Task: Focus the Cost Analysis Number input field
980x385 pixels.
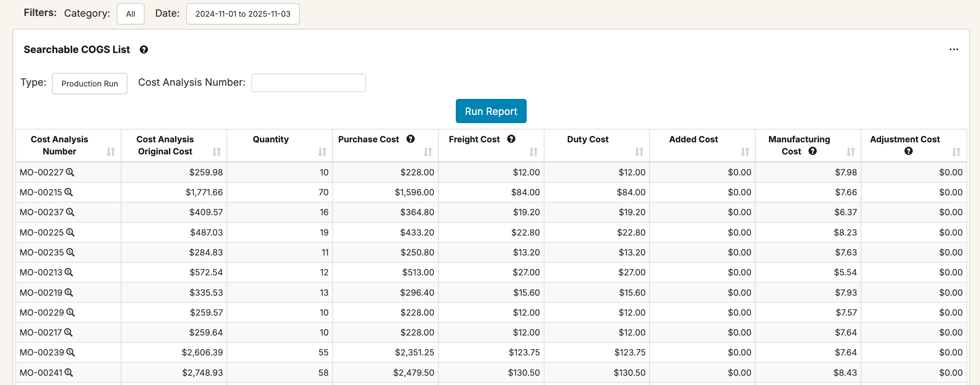Action: click(308, 83)
